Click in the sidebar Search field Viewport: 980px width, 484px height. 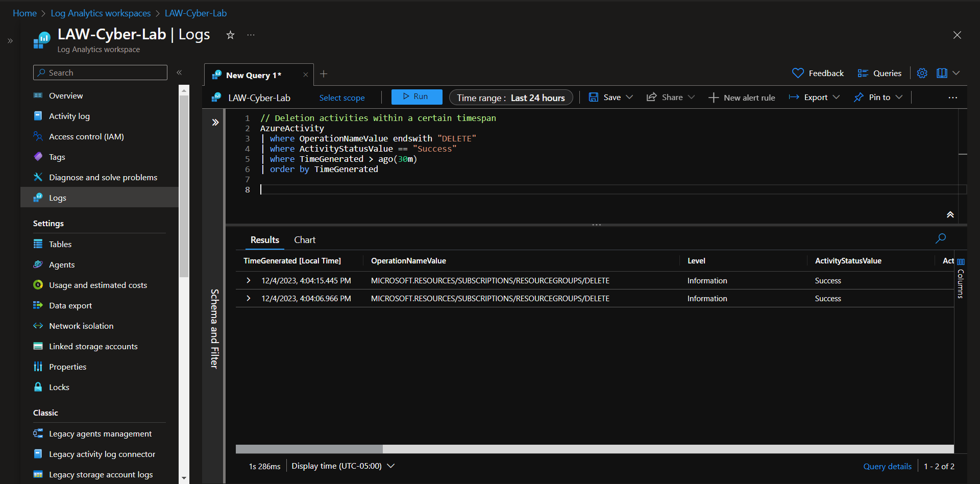click(x=100, y=72)
